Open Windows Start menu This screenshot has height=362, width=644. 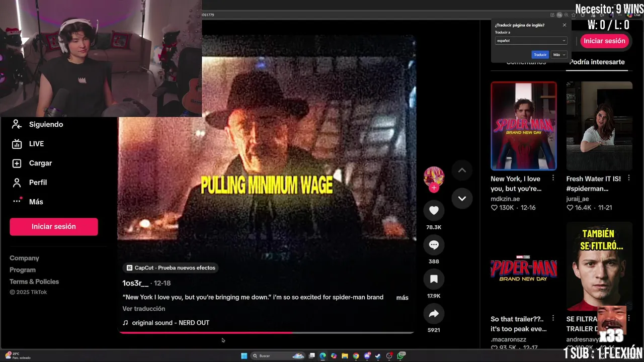point(244,356)
